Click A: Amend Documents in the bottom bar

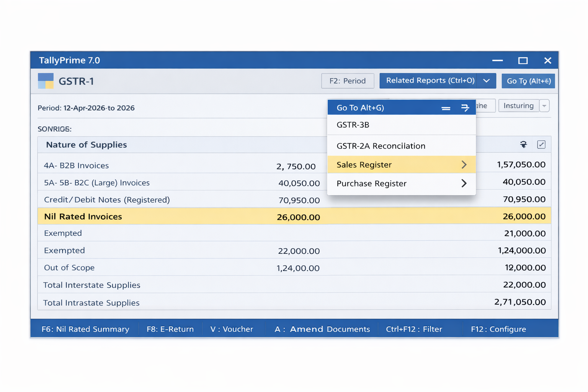[x=322, y=329]
